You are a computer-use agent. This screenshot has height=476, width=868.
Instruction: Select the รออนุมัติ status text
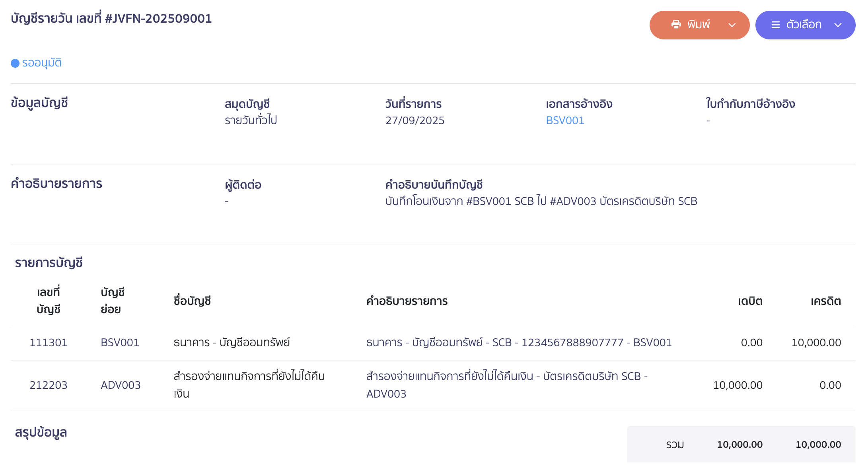pos(42,63)
